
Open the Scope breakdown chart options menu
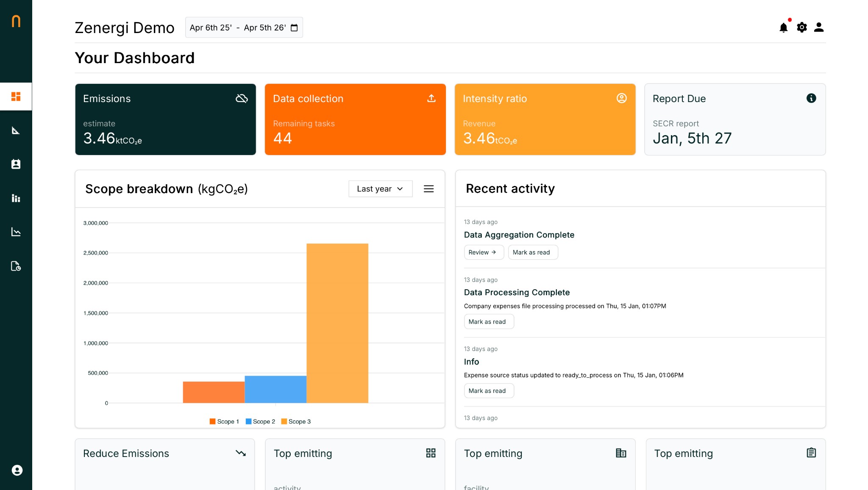tap(429, 189)
